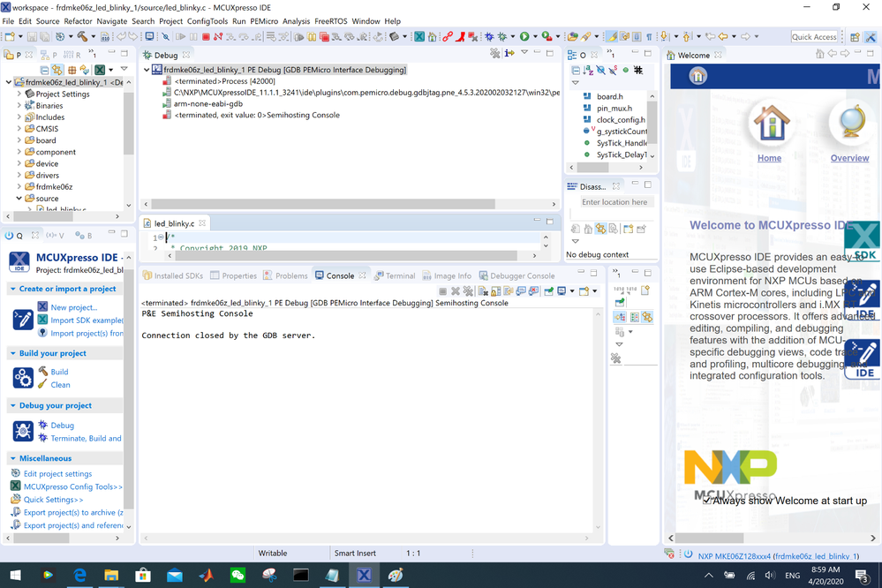Click Edit project settings link
Screen dimensions: 882x588
[x=57, y=474]
